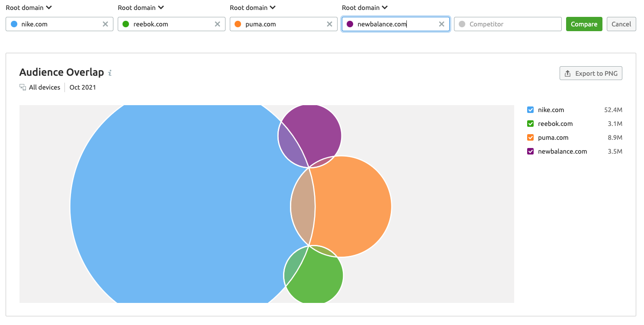The height and width of the screenshot is (325, 644).
Task: Click the Cancel button
Action: click(621, 24)
